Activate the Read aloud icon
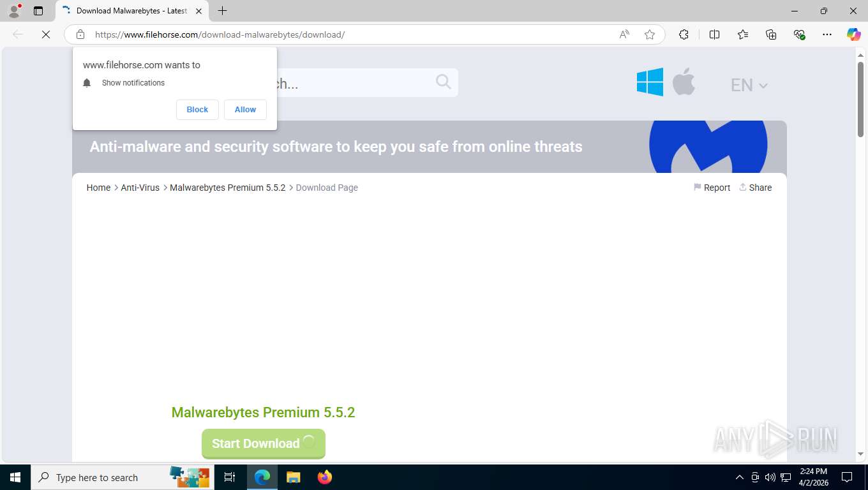The width and height of the screenshot is (868, 490). pos(624,34)
